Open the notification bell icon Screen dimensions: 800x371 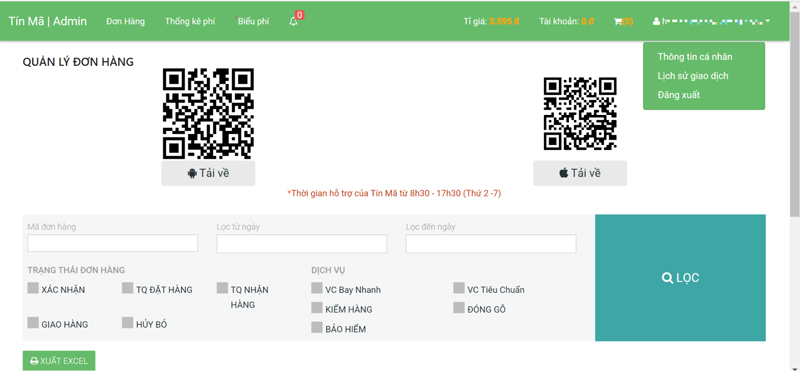click(293, 21)
